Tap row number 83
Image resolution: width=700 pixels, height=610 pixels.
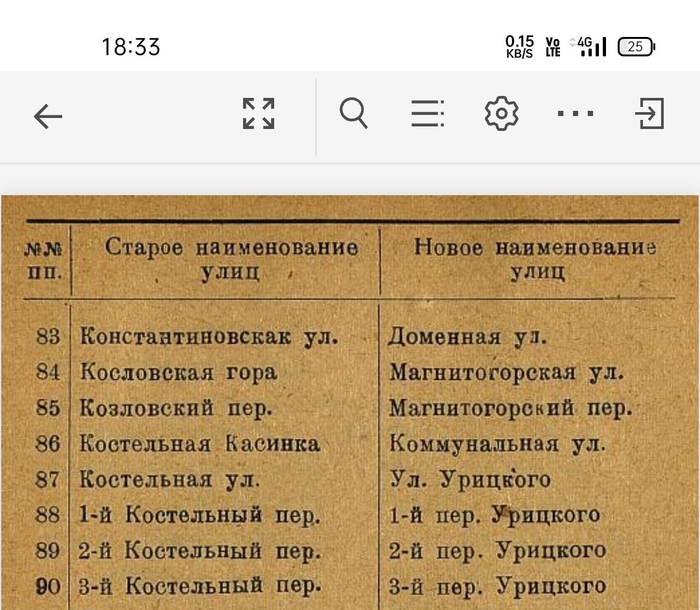click(48, 336)
